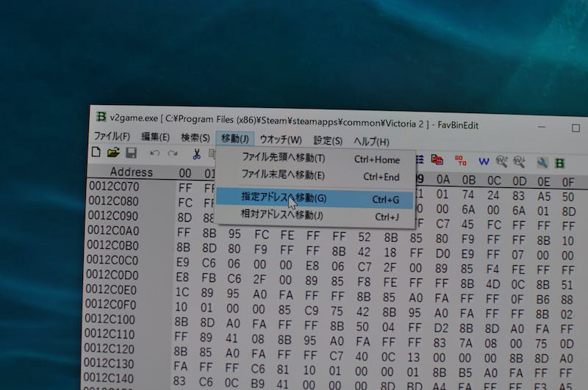Image resolution: width=588 pixels, height=390 pixels.
Task: Click the floppy disk save icon
Action: tap(131, 153)
